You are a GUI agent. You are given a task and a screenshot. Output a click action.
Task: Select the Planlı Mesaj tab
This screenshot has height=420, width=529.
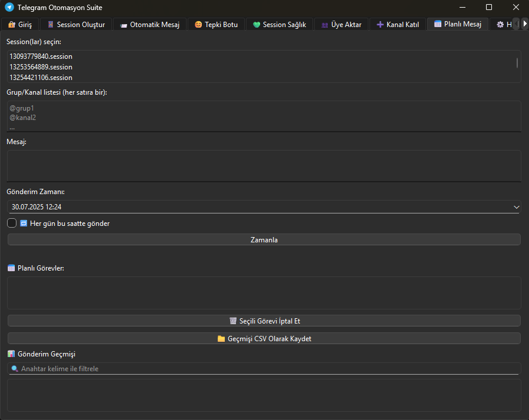pyautogui.click(x=458, y=24)
